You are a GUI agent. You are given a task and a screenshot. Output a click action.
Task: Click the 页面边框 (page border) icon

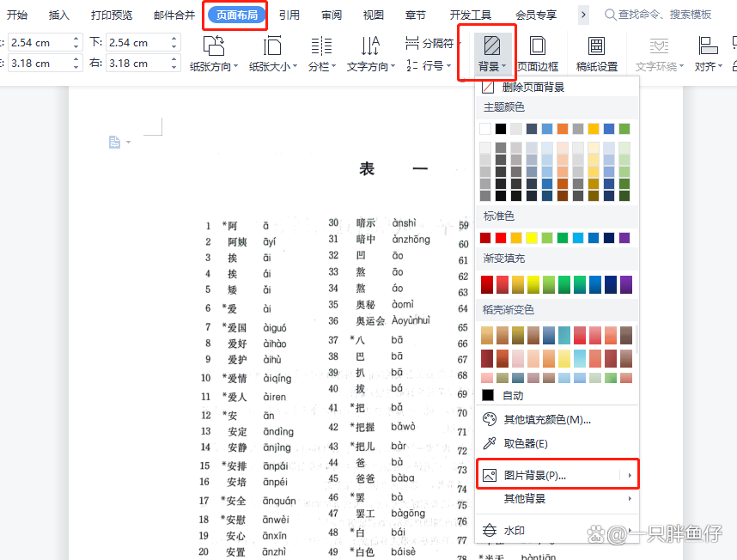[x=537, y=53]
